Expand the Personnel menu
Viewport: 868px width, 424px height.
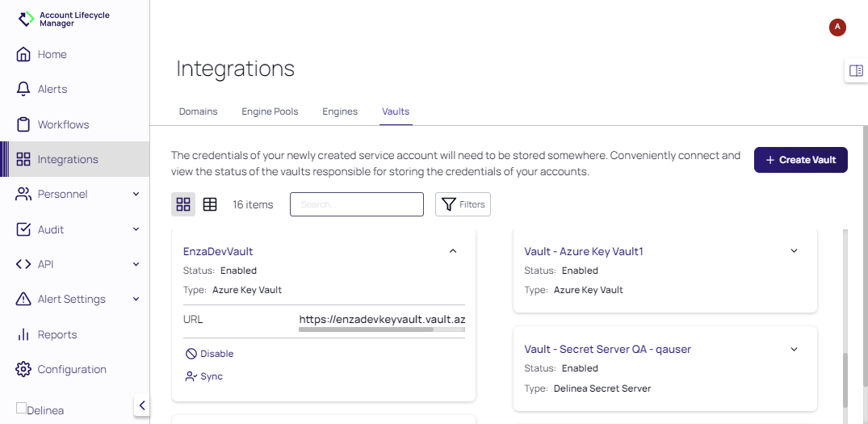pyautogui.click(x=136, y=195)
